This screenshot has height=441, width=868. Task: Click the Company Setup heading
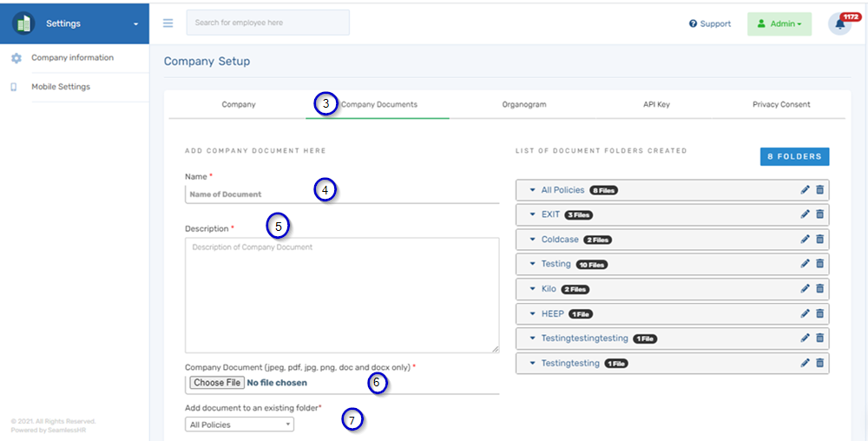(x=207, y=62)
